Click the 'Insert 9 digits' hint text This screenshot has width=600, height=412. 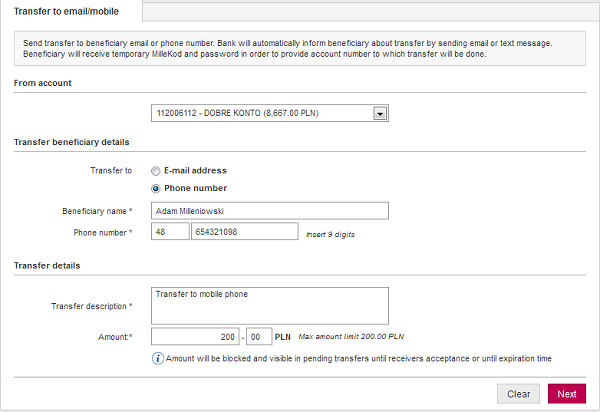(x=330, y=234)
